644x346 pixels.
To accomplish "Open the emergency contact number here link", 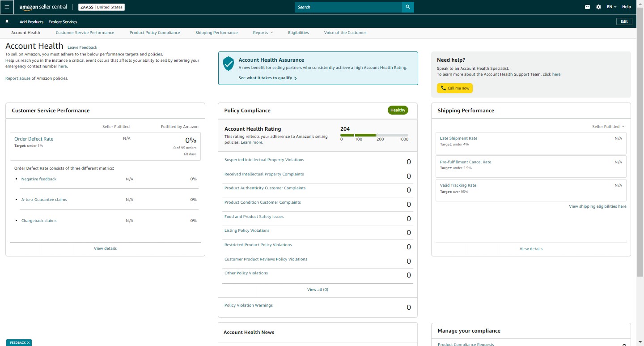I will click(62, 66).
